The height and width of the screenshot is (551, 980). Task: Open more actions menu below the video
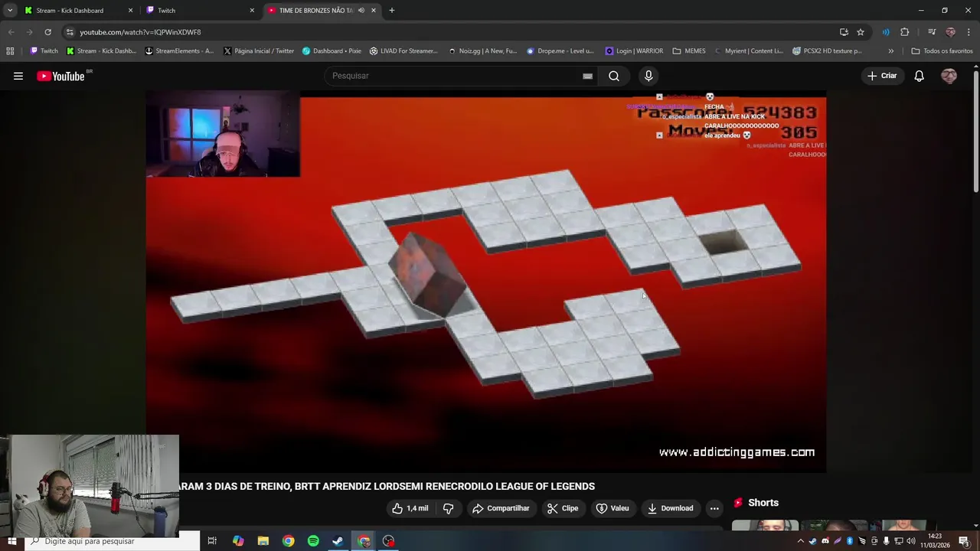click(x=714, y=508)
